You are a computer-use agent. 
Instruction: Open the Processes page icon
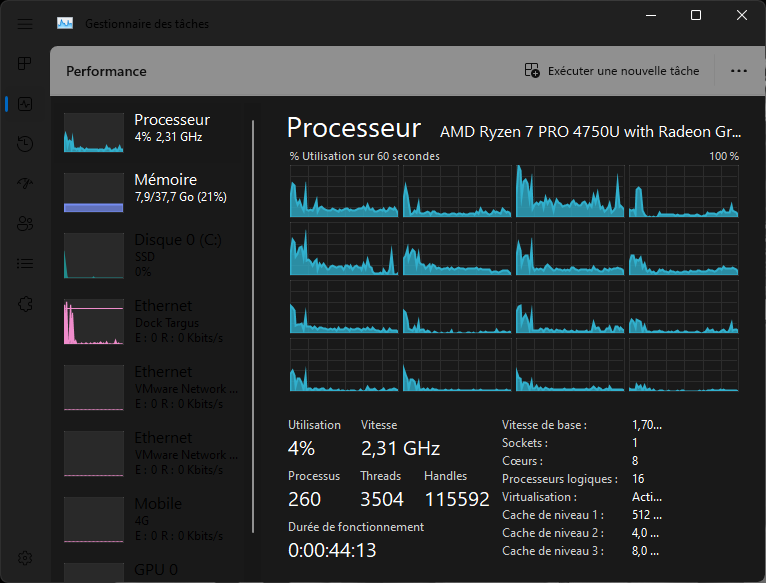tap(24, 64)
